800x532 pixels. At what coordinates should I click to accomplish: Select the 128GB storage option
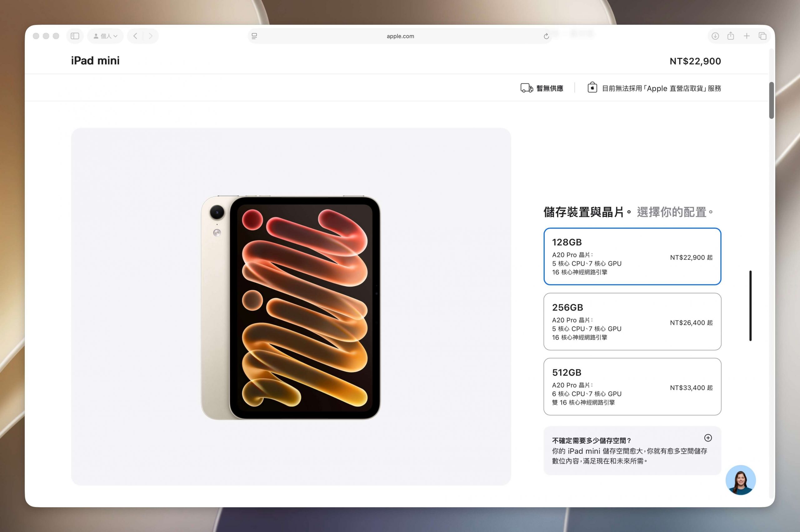tap(632, 256)
